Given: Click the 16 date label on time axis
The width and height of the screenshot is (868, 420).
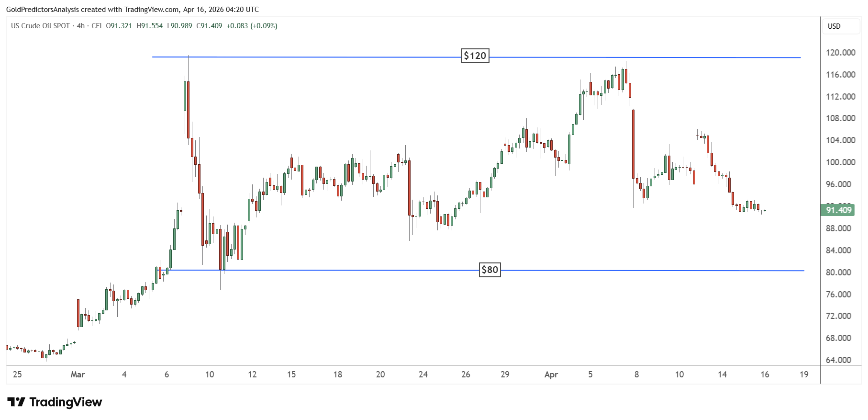Looking at the screenshot, I should [x=765, y=375].
